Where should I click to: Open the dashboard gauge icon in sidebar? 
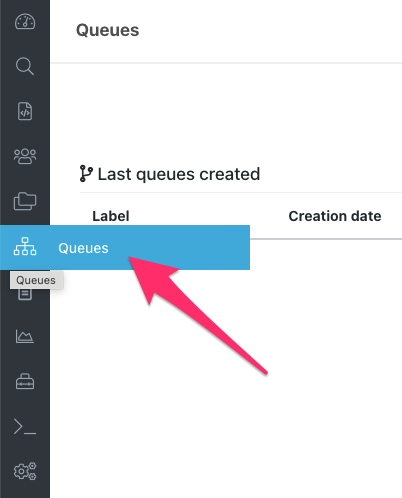point(25,21)
